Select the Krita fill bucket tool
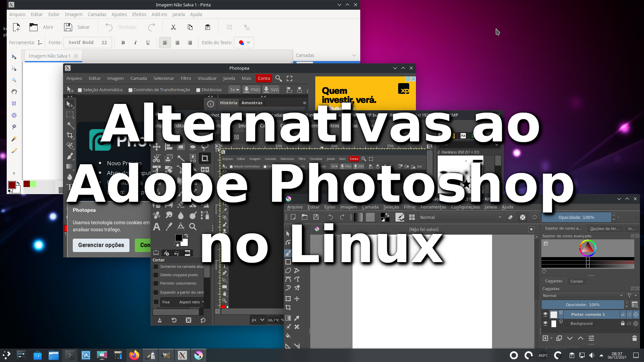Screen dimensions: 644x362 tap(288, 336)
